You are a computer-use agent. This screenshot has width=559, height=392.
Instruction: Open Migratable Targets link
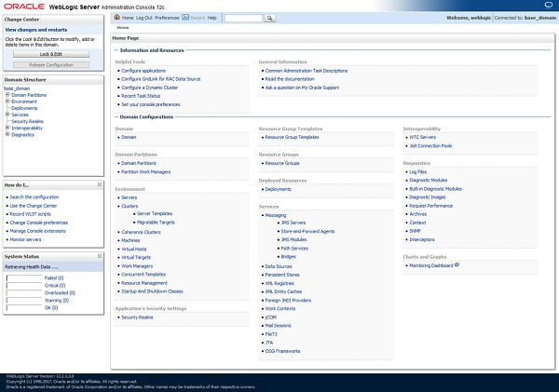(x=157, y=222)
